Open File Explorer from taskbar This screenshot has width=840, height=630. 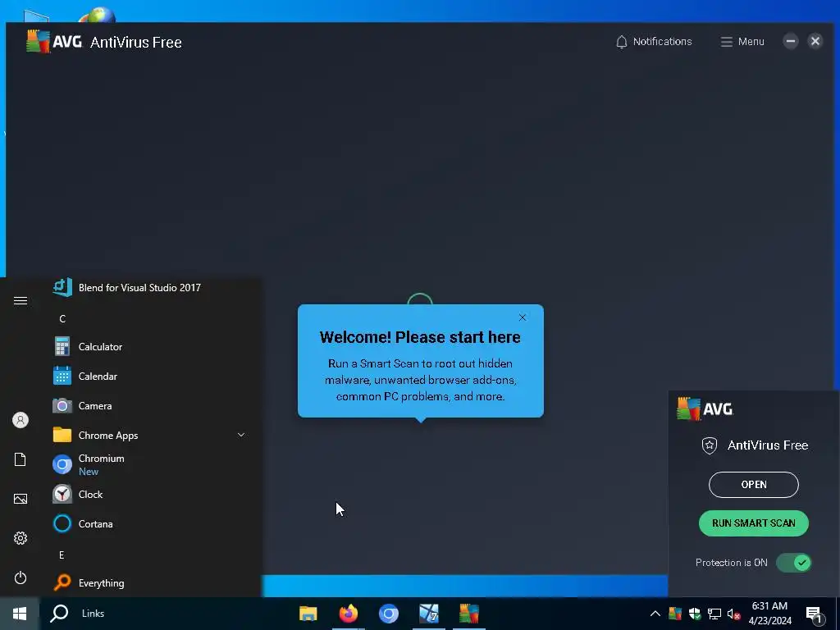308,614
